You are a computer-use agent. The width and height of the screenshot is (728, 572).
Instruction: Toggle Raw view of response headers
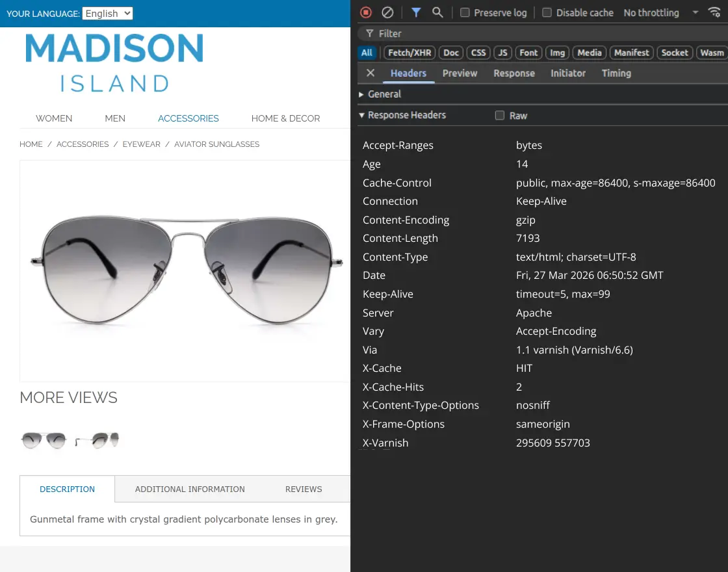pos(499,115)
